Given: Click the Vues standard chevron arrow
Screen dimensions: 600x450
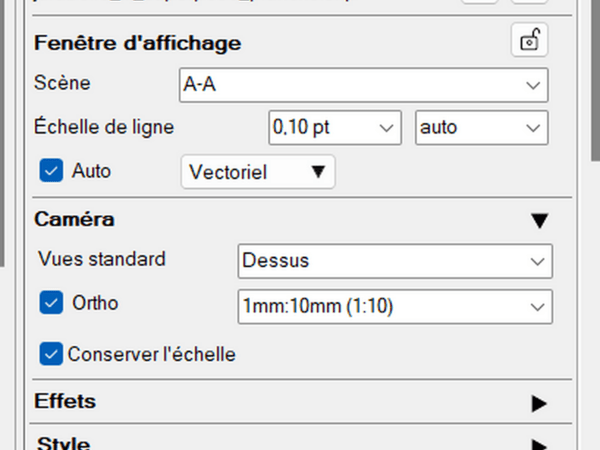Looking at the screenshot, I should 536,261.
